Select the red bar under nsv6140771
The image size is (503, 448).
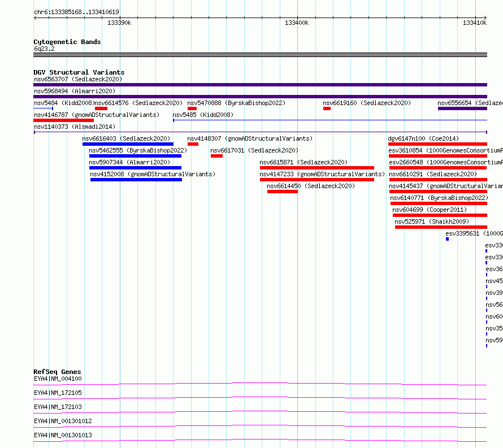[439, 203]
